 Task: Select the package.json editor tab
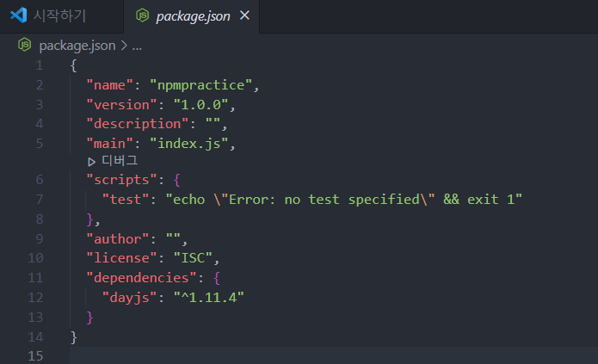coord(192,16)
